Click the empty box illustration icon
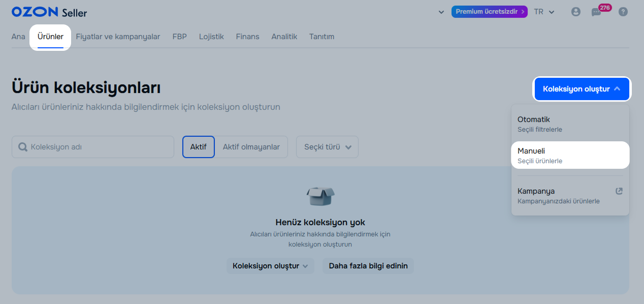 pos(320,196)
